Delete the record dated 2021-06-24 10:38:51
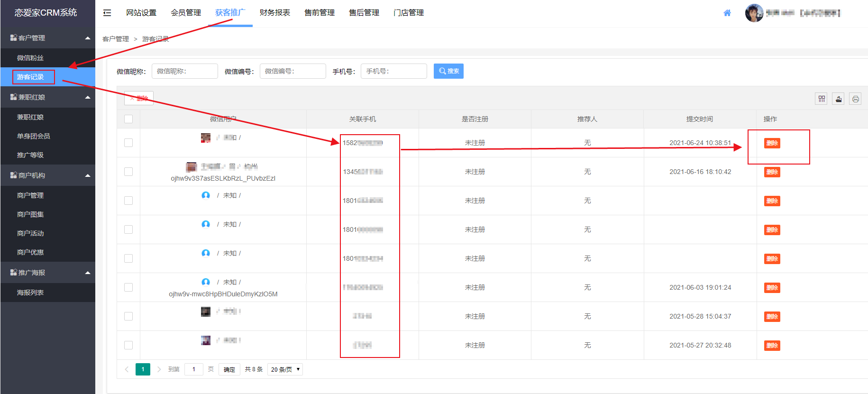 772,143
